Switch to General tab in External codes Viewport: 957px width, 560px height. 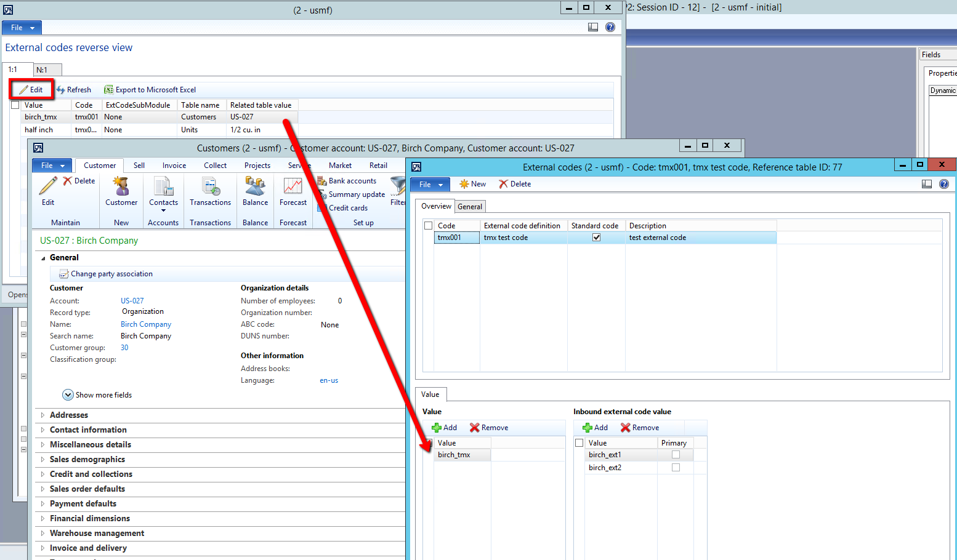[x=470, y=207]
